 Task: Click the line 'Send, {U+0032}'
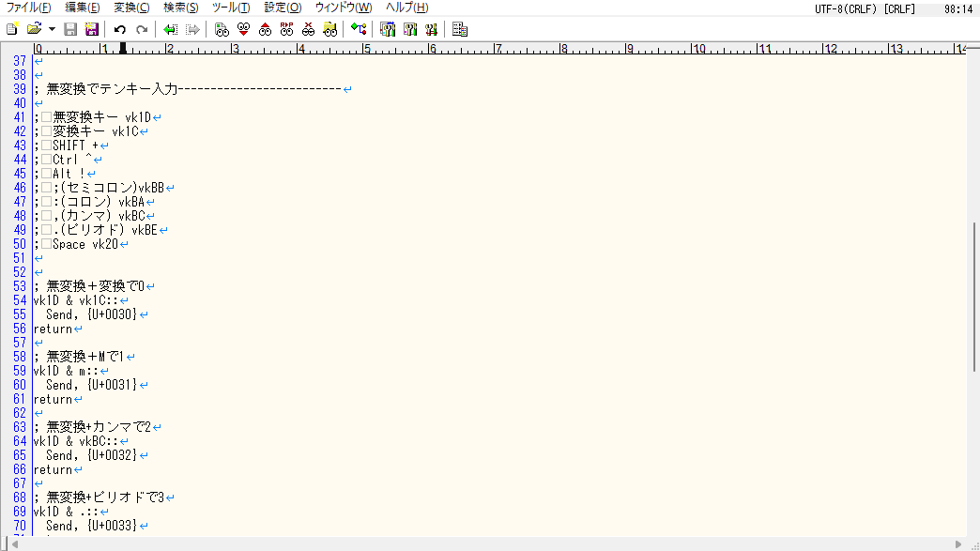coord(91,455)
